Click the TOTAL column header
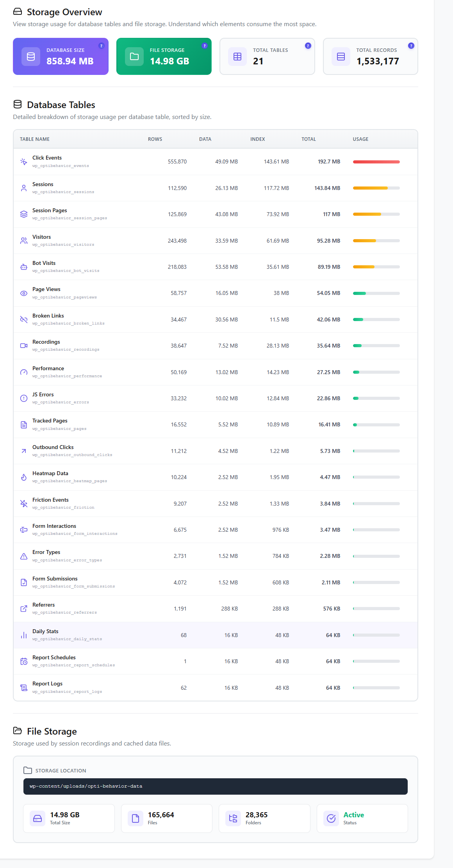The height and width of the screenshot is (868, 453). tap(309, 139)
